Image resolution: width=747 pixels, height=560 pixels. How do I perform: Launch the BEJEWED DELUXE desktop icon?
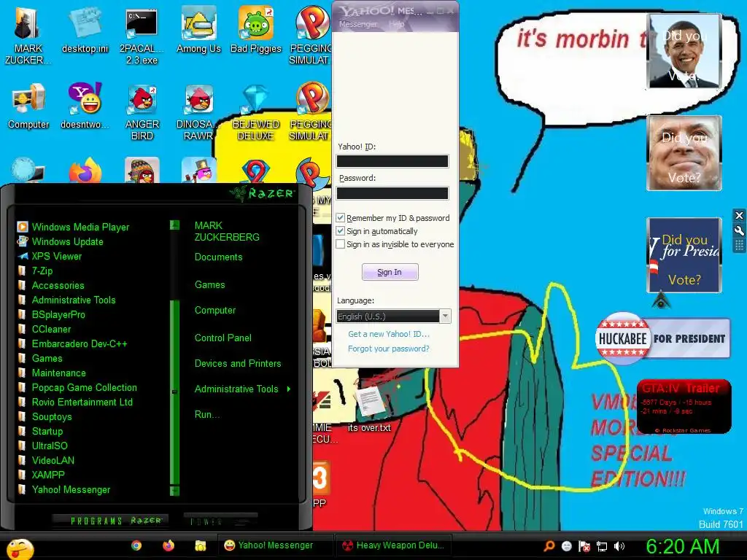(x=256, y=112)
